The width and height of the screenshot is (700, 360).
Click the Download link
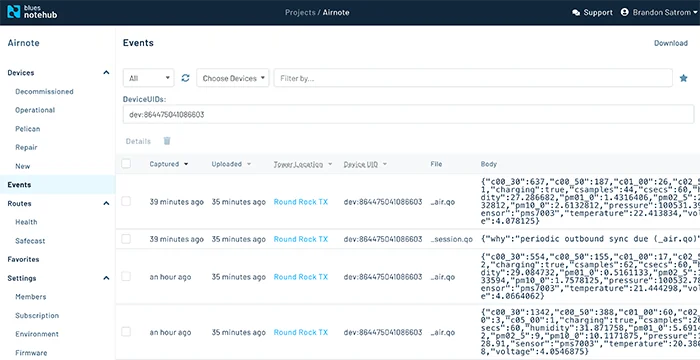(671, 43)
